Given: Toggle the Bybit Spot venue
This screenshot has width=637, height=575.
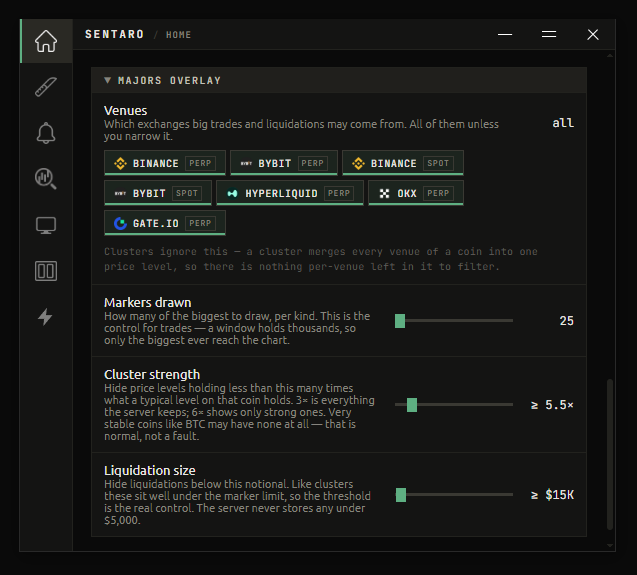Looking at the screenshot, I should pos(158,193).
